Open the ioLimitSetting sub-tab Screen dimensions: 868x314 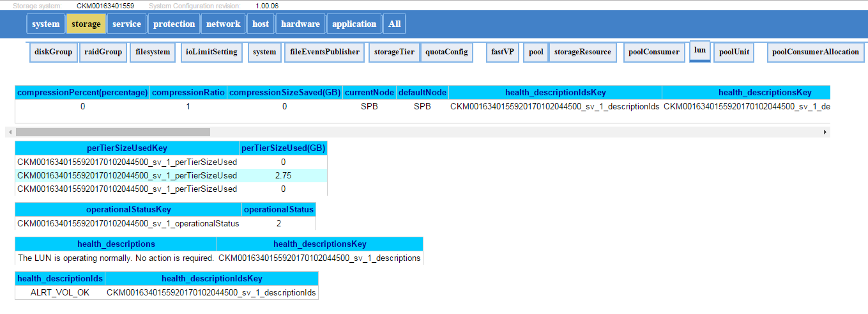(x=211, y=52)
